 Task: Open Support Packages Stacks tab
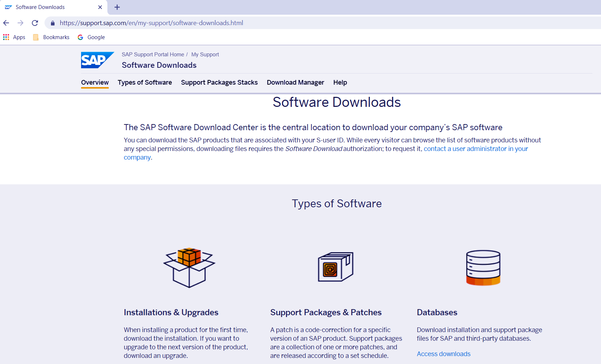(x=219, y=82)
